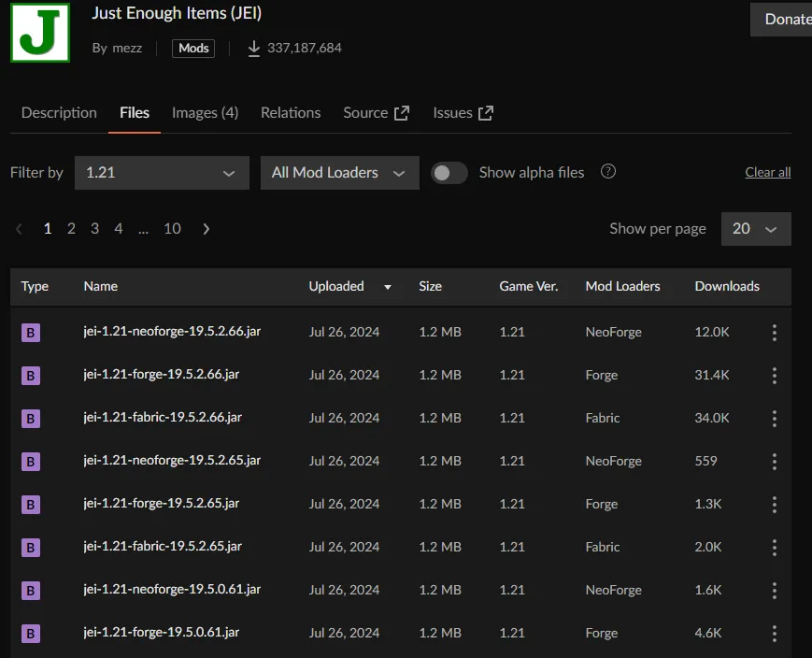Jump to page 10 in pagination
Viewport: 812px width, 658px height.
pos(172,229)
